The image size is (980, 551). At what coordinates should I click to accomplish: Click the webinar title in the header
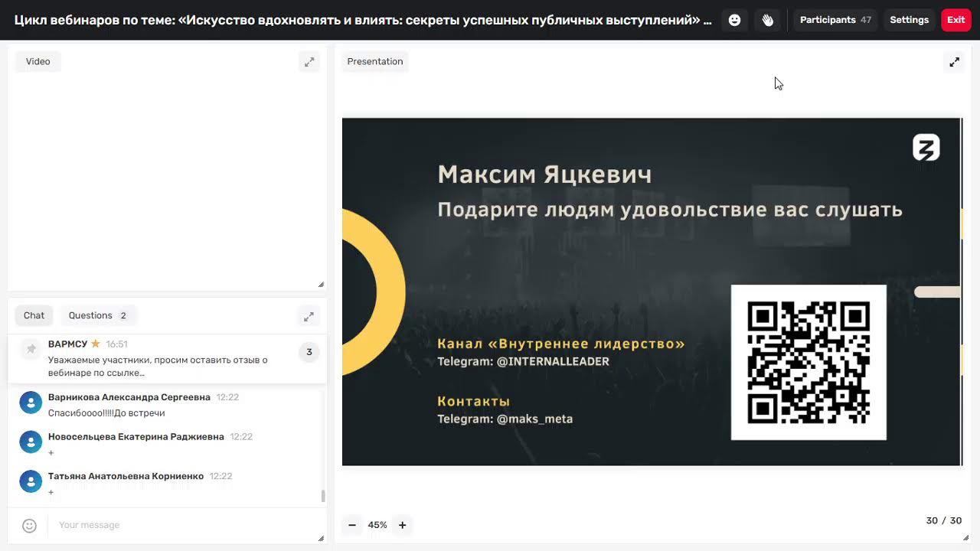(363, 20)
